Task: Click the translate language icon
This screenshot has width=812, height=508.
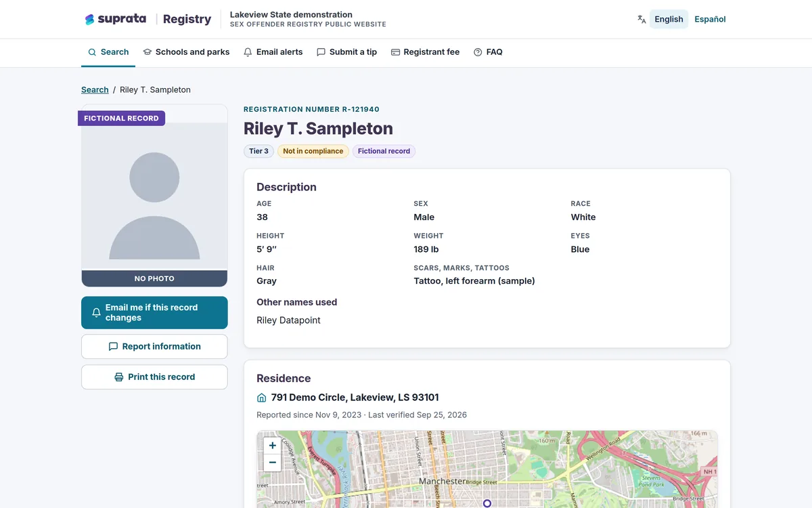Action: tap(641, 19)
